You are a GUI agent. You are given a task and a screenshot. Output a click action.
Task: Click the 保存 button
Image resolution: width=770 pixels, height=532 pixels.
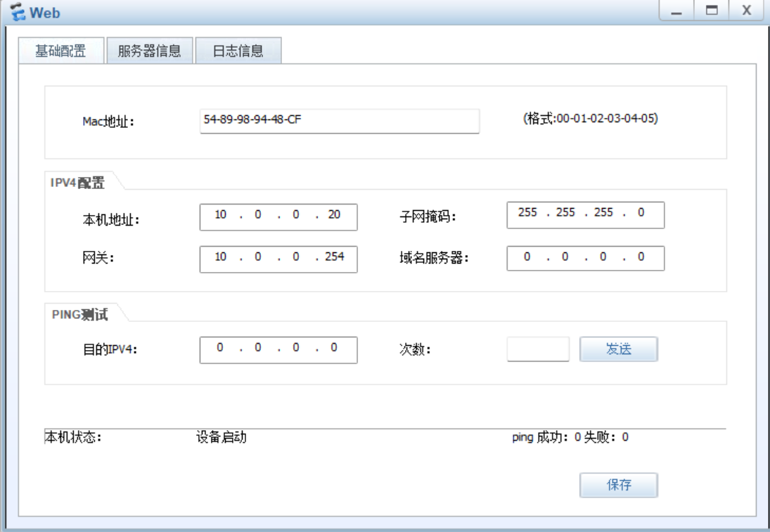tap(619, 485)
